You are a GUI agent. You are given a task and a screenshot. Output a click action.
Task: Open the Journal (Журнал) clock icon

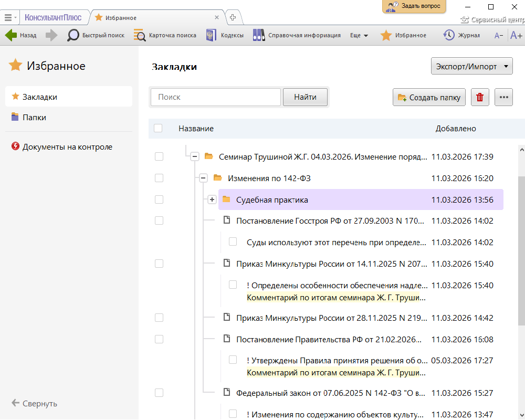(x=449, y=35)
